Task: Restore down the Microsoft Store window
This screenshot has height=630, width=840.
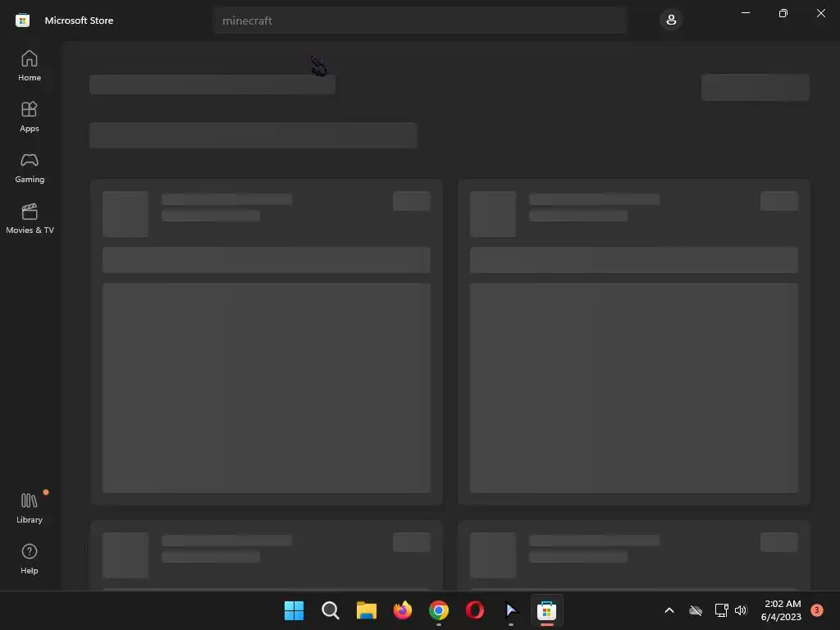Action: [783, 13]
